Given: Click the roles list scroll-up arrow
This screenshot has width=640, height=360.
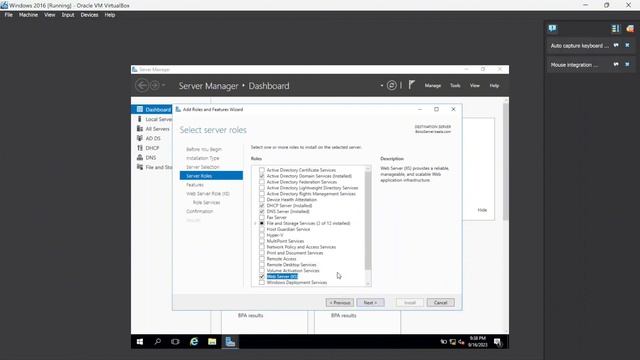Looking at the screenshot, I should coord(368,168).
